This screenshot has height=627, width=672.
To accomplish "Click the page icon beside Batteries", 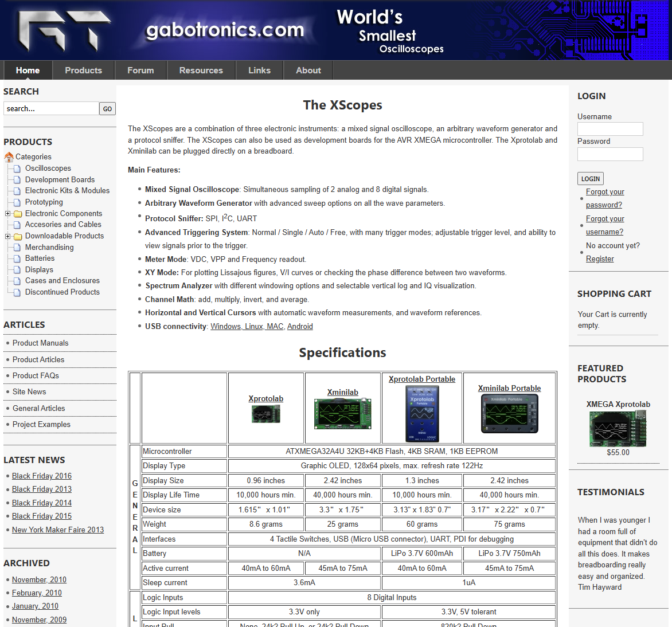I will [16, 258].
